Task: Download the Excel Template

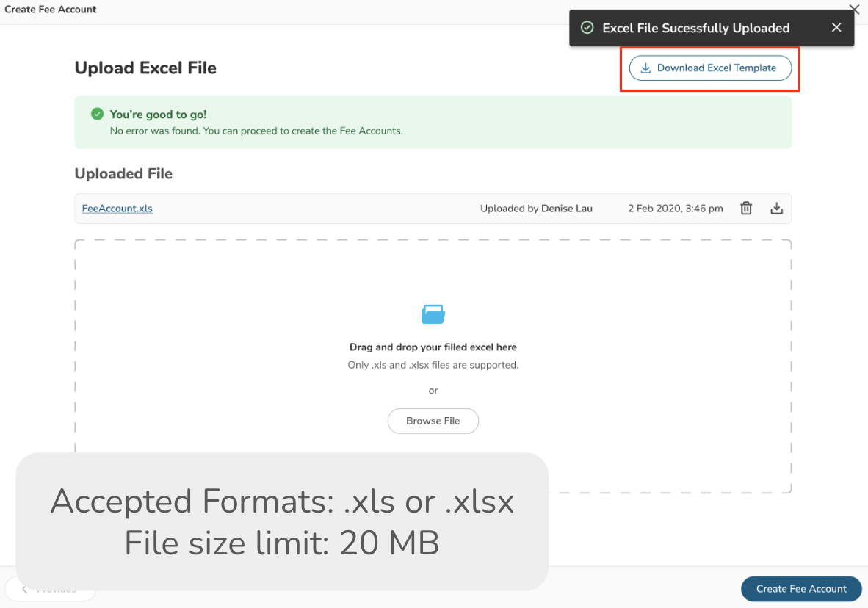Action: click(x=710, y=68)
